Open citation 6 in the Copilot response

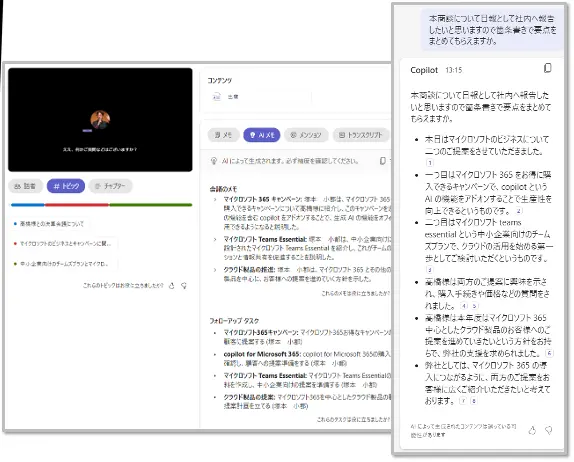pos(549,353)
